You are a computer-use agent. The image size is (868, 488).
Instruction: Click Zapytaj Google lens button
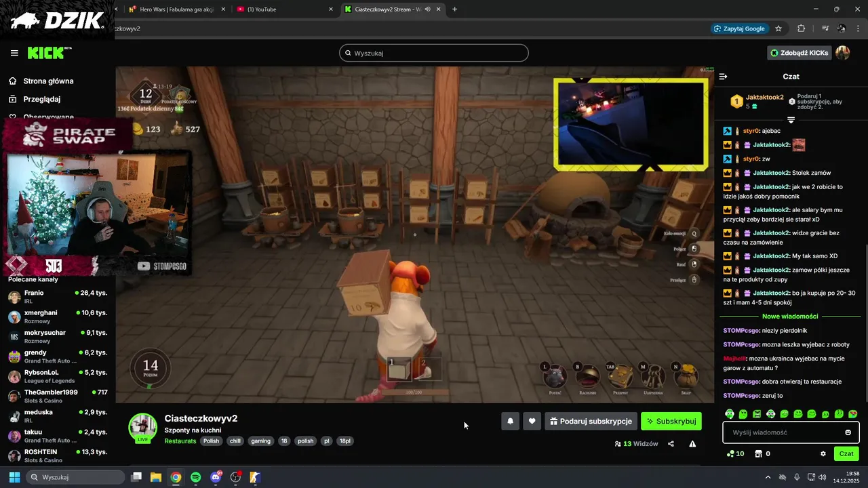(x=739, y=28)
